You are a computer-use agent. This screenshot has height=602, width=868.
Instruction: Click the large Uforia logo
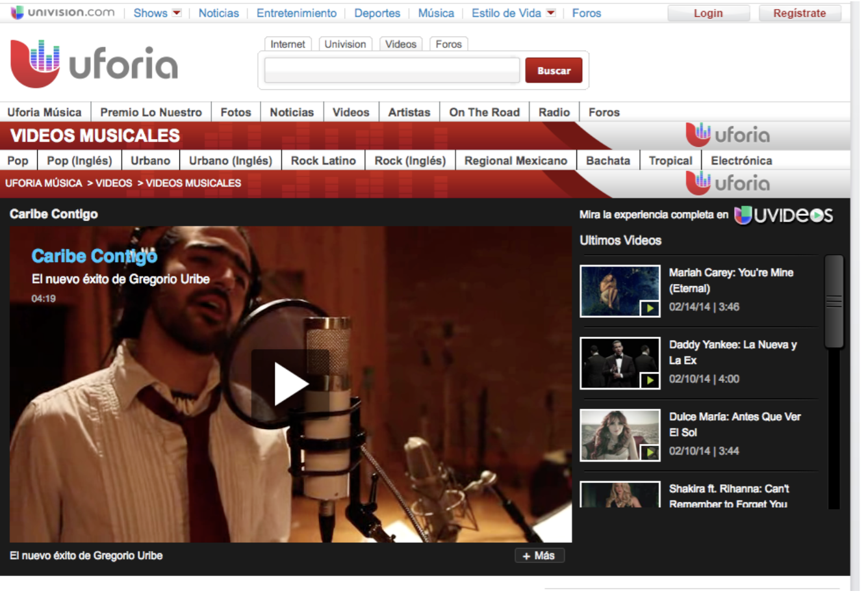[x=94, y=64]
